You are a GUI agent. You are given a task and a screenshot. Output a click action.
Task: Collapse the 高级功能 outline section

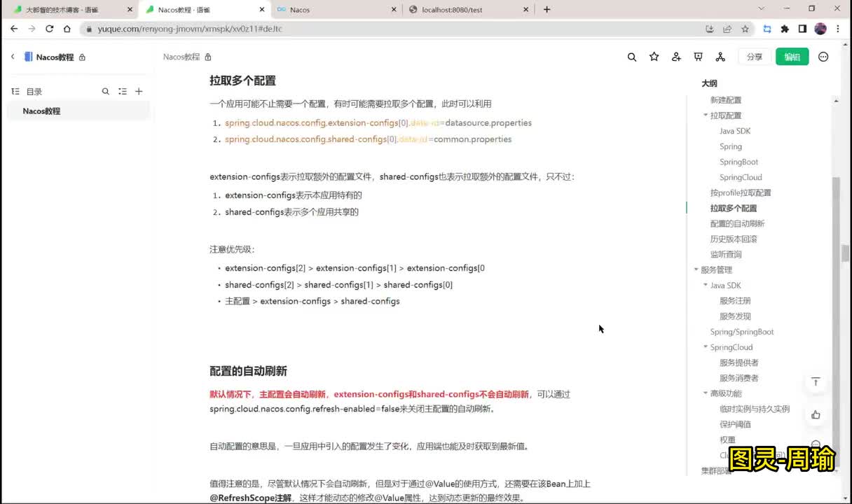click(x=706, y=393)
